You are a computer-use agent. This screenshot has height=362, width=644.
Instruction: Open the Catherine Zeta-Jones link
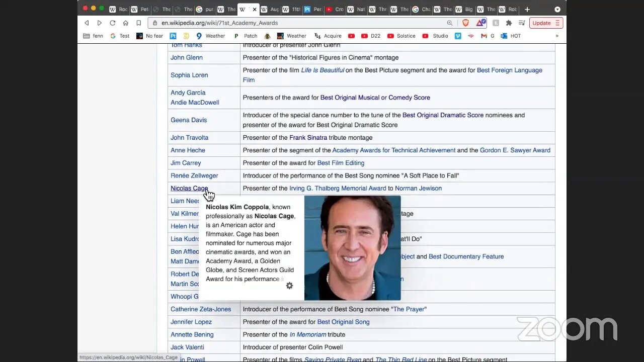pyautogui.click(x=201, y=309)
